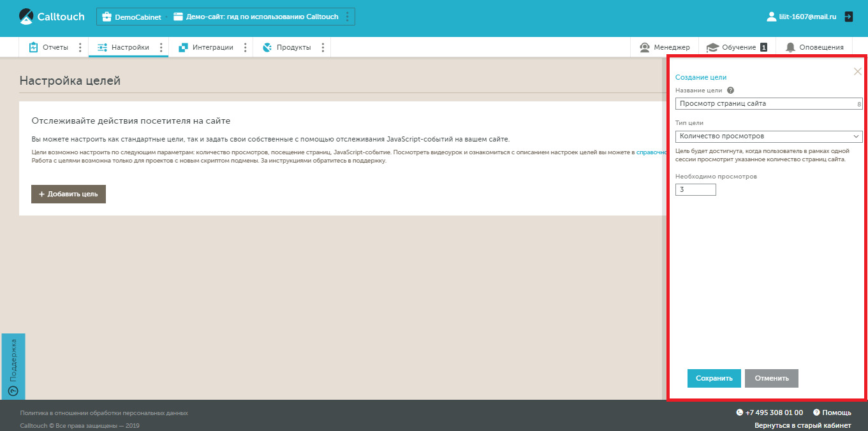Click the logout arrow icon
The width and height of the screenshot is (868, 431).
click(848, 17)
